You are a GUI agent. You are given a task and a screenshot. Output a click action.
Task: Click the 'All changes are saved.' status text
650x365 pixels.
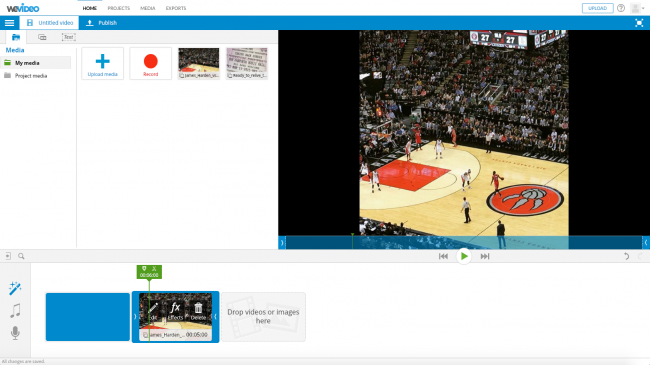[23, 362]
